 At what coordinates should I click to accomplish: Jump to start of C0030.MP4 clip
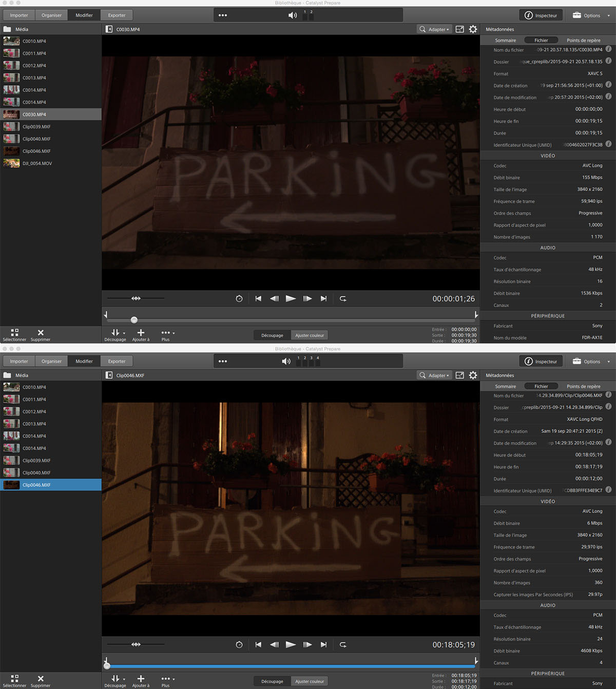click(258, 298)
